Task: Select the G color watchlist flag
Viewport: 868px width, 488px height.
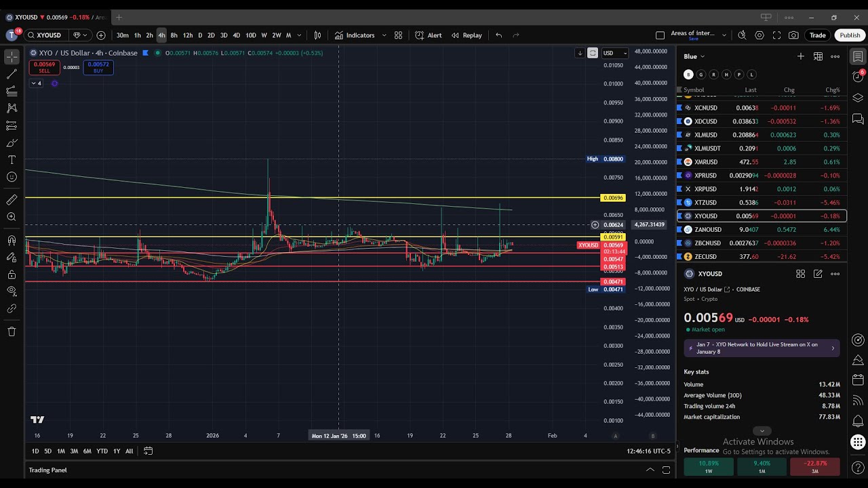Action: coord(701,75)
